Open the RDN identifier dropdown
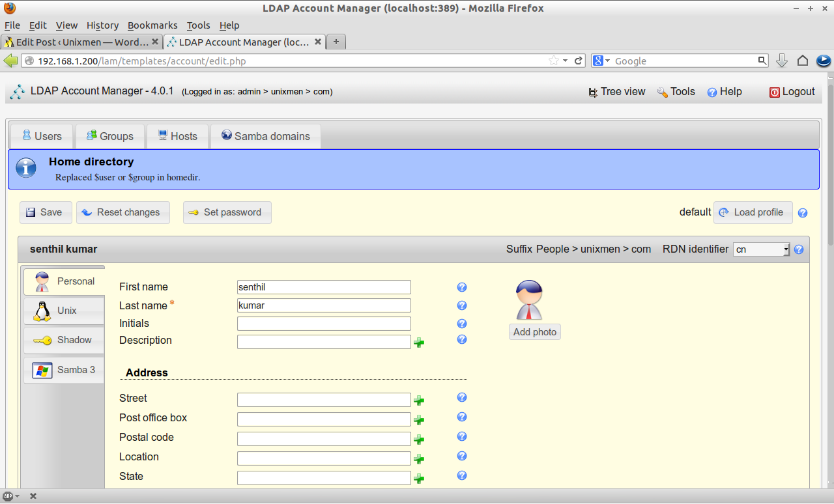 (x=761, y=249)
